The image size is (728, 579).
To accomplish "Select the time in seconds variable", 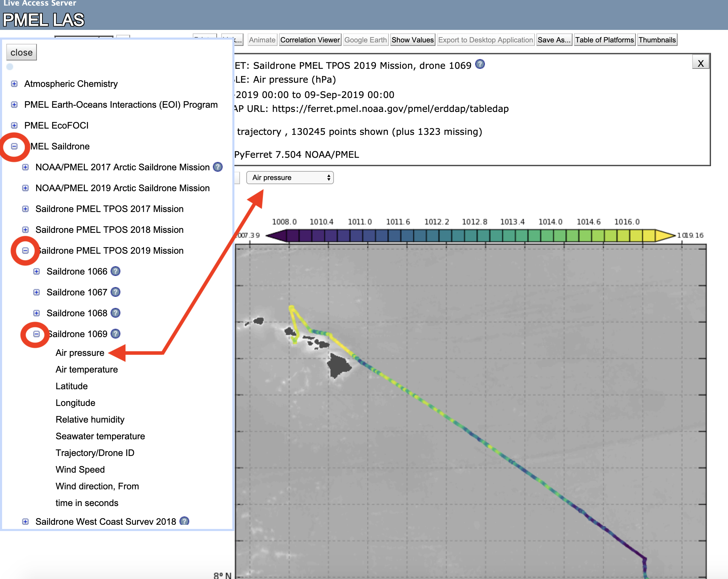I will tap(87, 503).
